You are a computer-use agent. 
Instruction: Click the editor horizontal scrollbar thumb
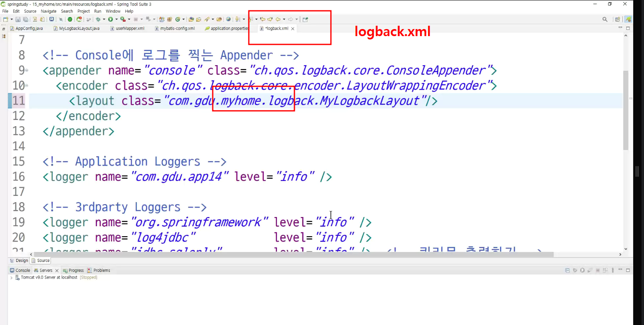[x=294, y=254]
